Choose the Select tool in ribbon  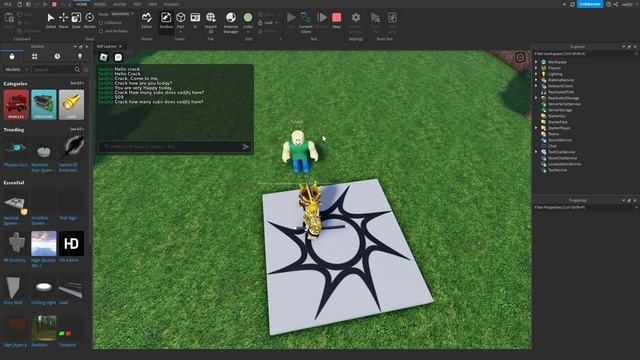pos(51,20)
